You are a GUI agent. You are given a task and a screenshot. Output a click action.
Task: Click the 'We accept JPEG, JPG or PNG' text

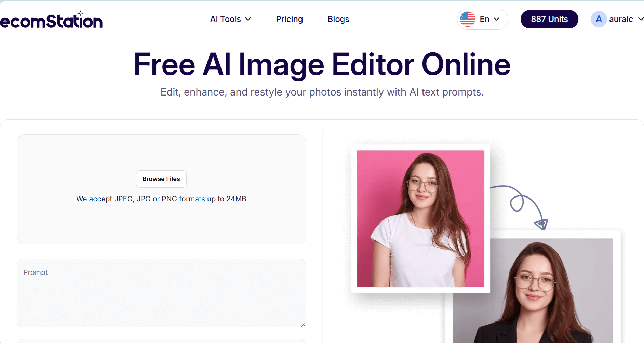161,199
